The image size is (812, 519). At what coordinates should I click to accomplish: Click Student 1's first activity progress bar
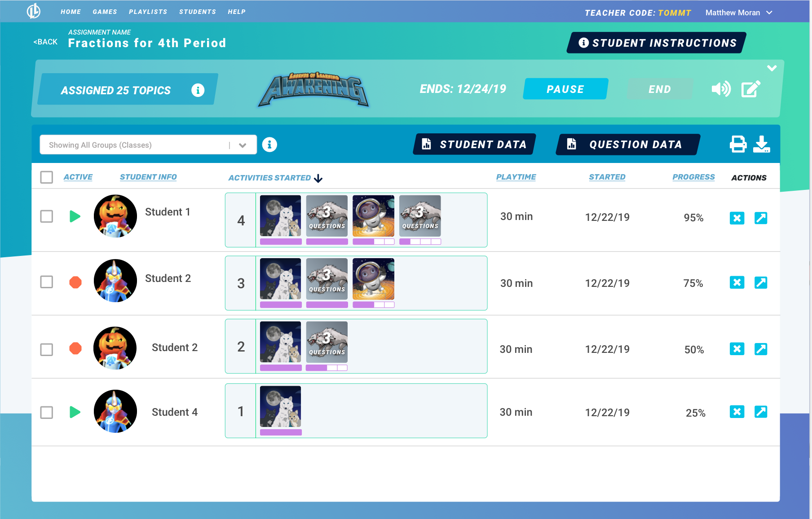[x=280, y=242]
